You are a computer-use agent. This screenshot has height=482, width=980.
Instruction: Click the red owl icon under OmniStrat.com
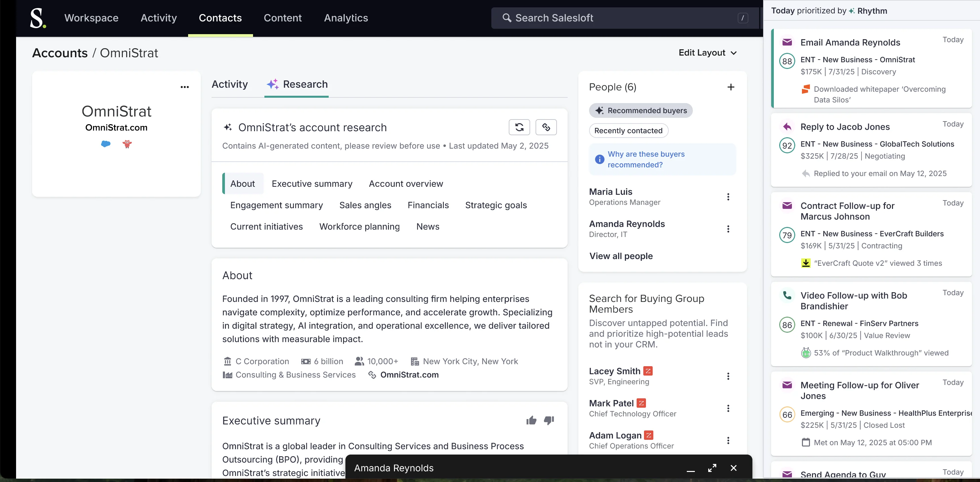[127, 144]
